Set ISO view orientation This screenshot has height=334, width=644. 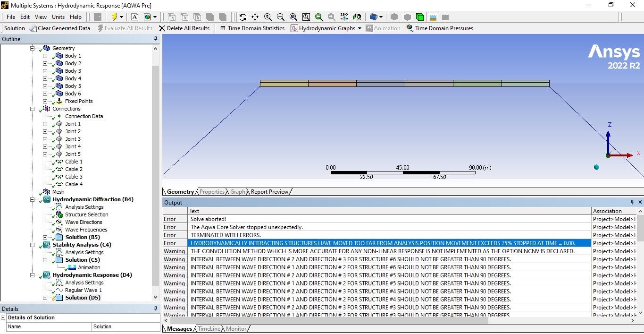pos(344,17)
